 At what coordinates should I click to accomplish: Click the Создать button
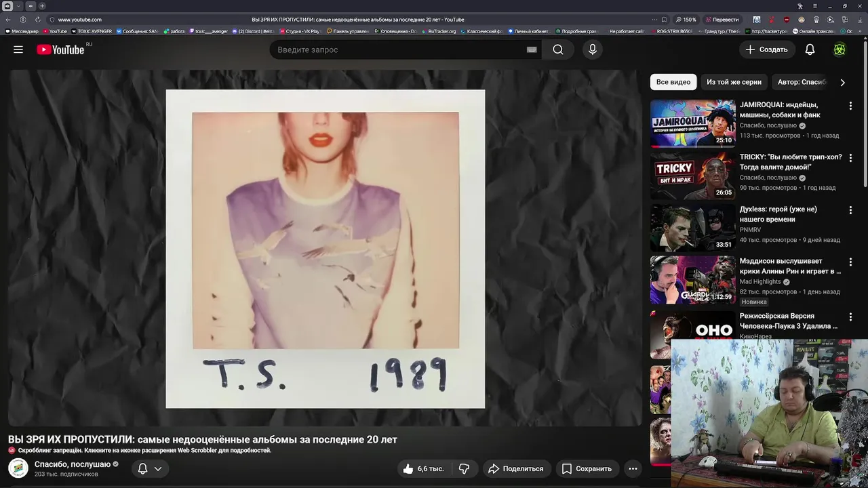(x=766, y=49)
